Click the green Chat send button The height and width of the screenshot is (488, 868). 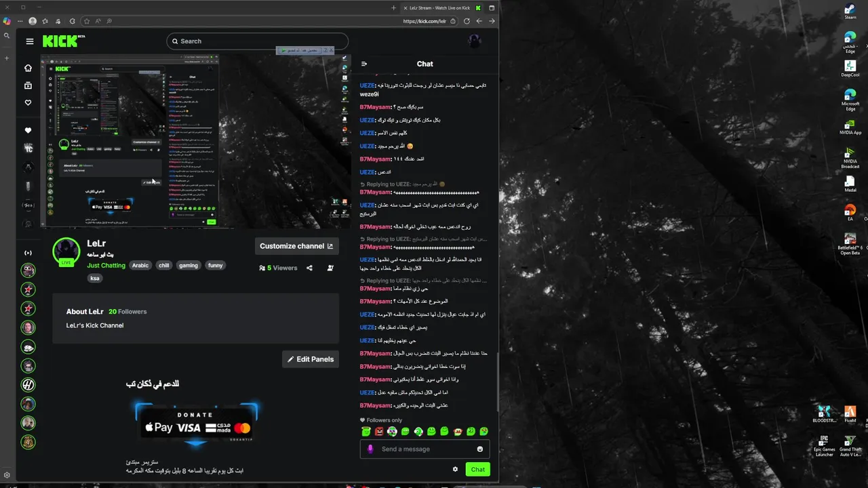(477, 469)
